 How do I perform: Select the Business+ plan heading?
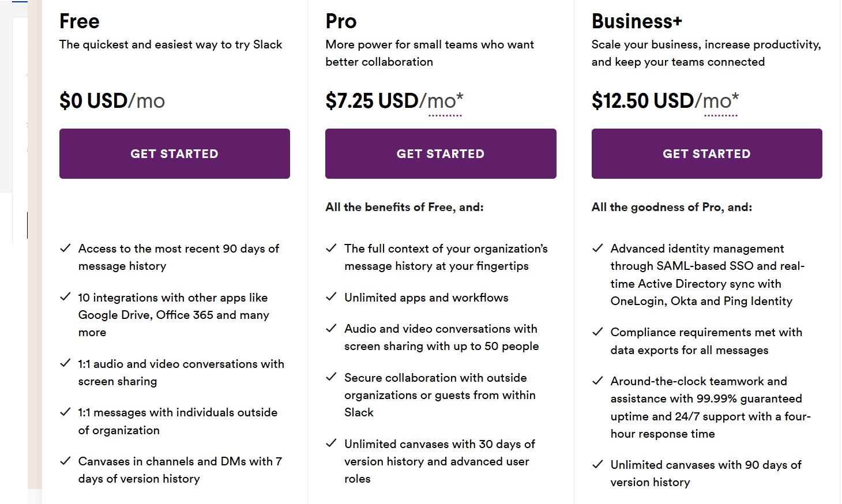637,21
